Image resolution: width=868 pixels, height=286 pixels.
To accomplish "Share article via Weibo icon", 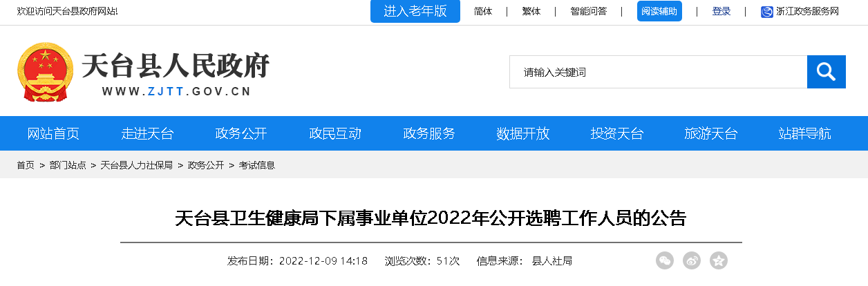I will [x=692, y=260].
